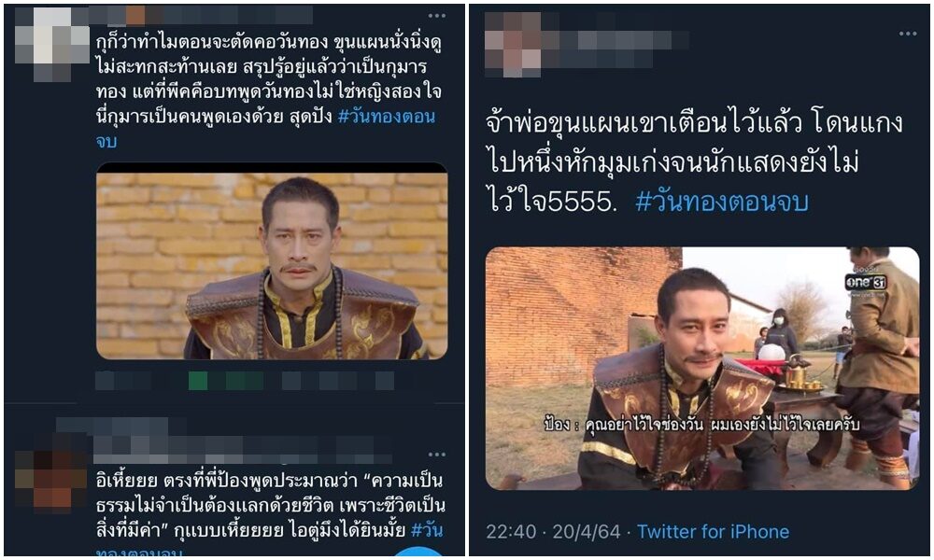Image resolution: width=934 pixels, height=560 pixels.
Task: Tap the pixelated avatar above the เจ้าพ่อขุนแผน tweet
Action: (x=514, y=45)
